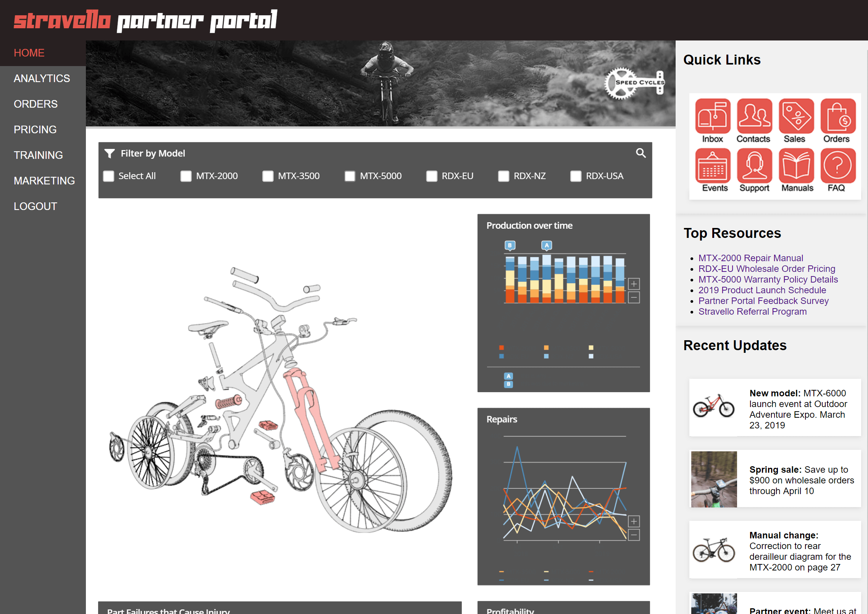Viewport: 868px width, 614px height.
Task: Go to the Analytics menu item
Action: [42, 78]
